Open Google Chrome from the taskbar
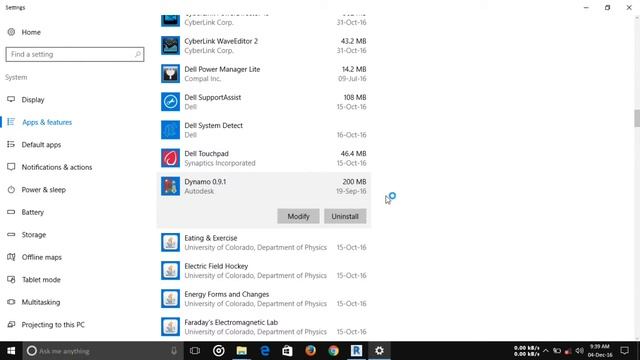 (333, 351)
